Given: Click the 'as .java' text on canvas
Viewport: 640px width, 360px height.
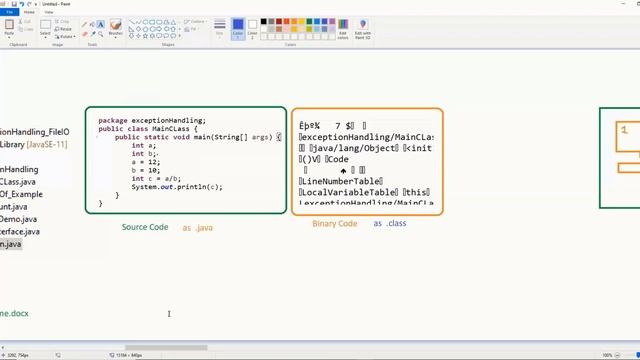Looking at the screenshot, I should click(x=198, y=228).
